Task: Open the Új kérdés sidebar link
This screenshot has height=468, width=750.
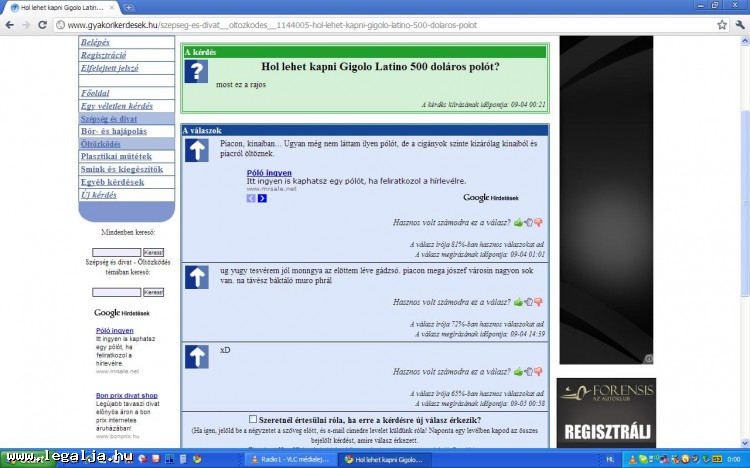Action: (x=98, y=195)
